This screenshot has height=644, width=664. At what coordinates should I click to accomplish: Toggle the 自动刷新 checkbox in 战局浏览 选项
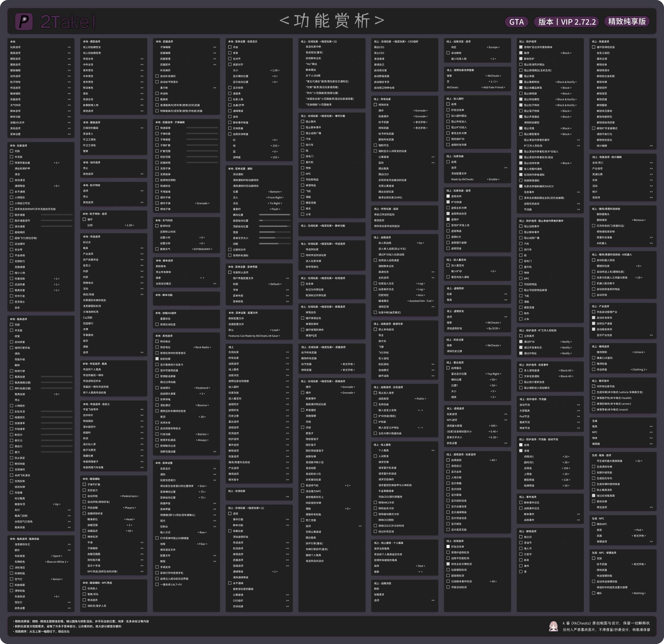pyautogui.click(x=448, y=53)
